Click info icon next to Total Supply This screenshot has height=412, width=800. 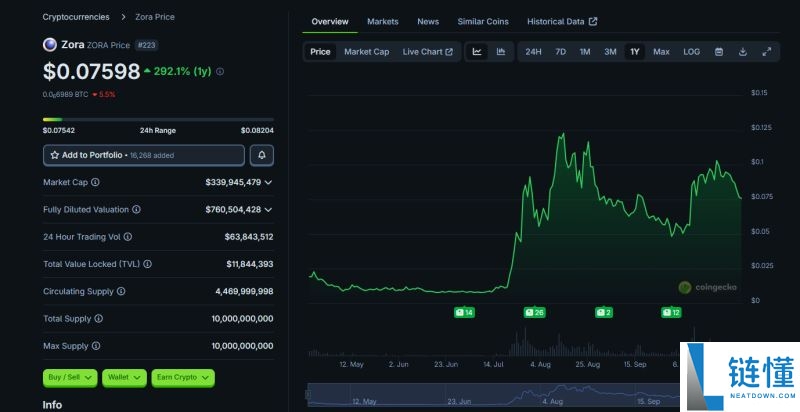[98, 318]
